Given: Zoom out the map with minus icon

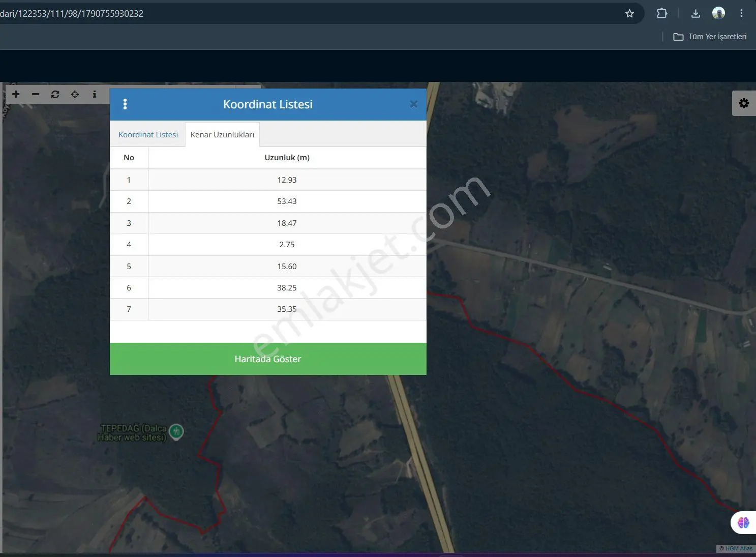Looking at the screenshot, I should [36, 94].
